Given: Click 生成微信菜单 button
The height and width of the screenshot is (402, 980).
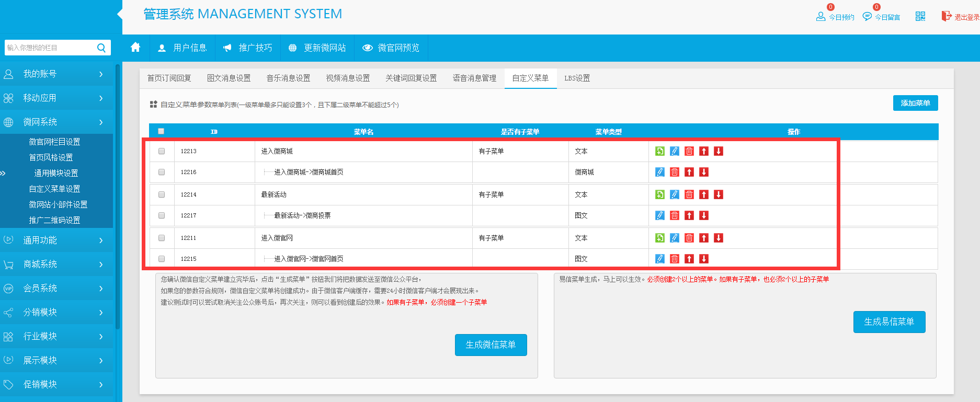Looking at the screenshot, I should tap(491, 345).
